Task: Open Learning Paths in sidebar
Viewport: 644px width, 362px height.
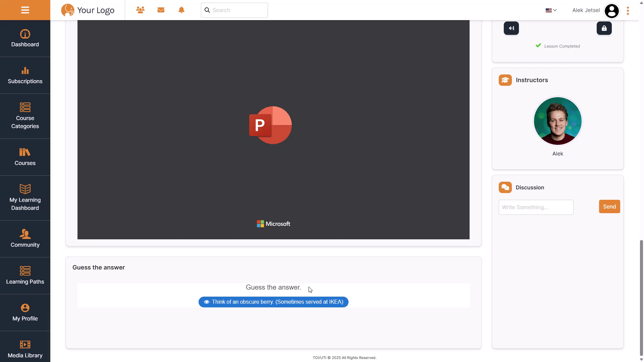Action: tap(25, 276)
